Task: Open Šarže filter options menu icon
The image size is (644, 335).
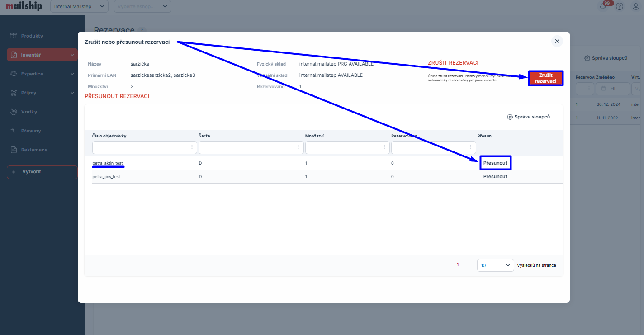Action: [x=298, y=147]
